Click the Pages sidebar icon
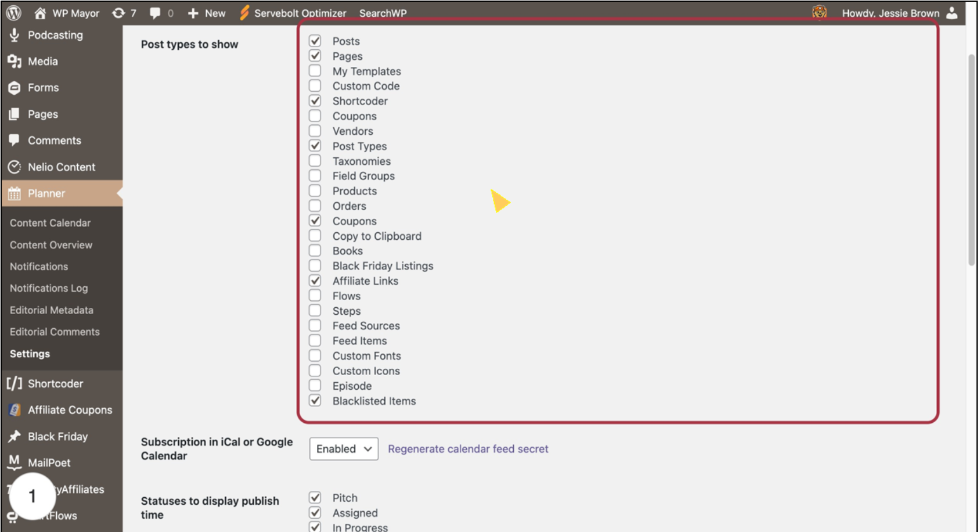 click(x=15, y=114)
